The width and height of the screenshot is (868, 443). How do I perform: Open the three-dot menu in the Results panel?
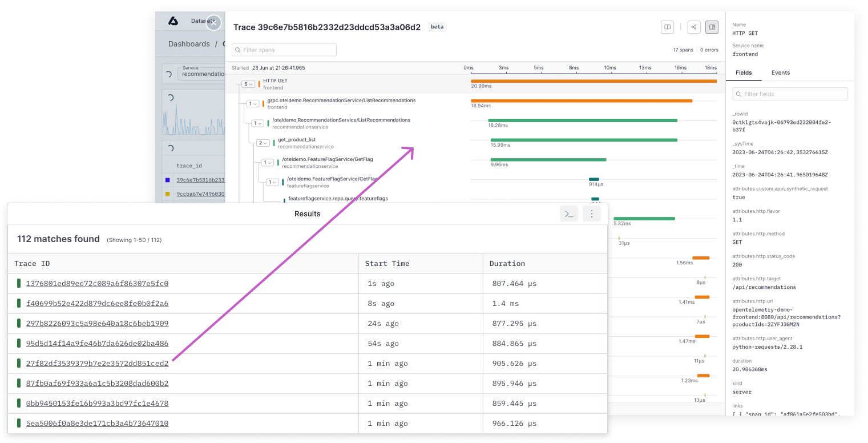tap(592, 214)
